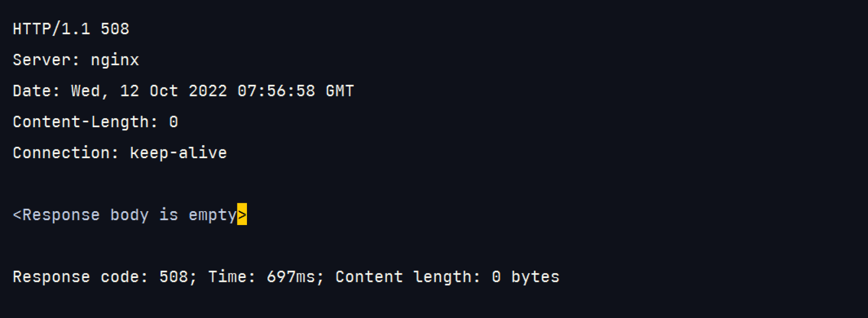Click the word bytes in summary line
This screenshot has width=868, height=318.
pyautogui.click(x=536, y=277)
